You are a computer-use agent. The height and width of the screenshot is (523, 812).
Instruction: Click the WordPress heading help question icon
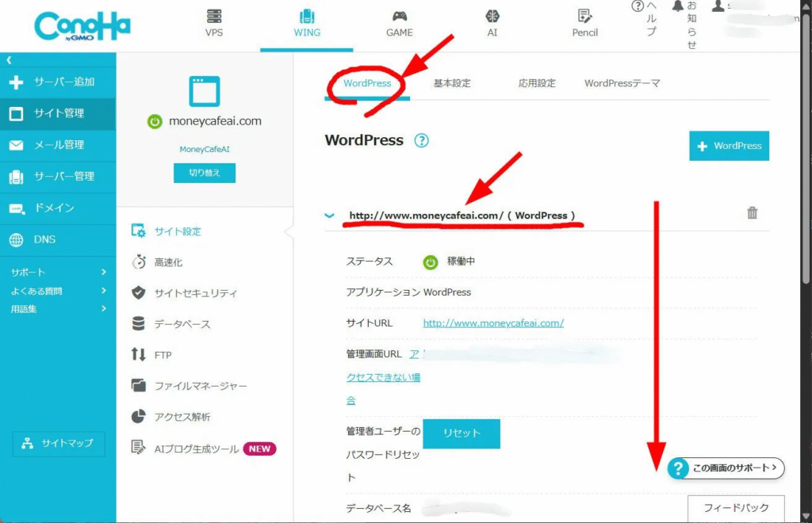point(422,141)
